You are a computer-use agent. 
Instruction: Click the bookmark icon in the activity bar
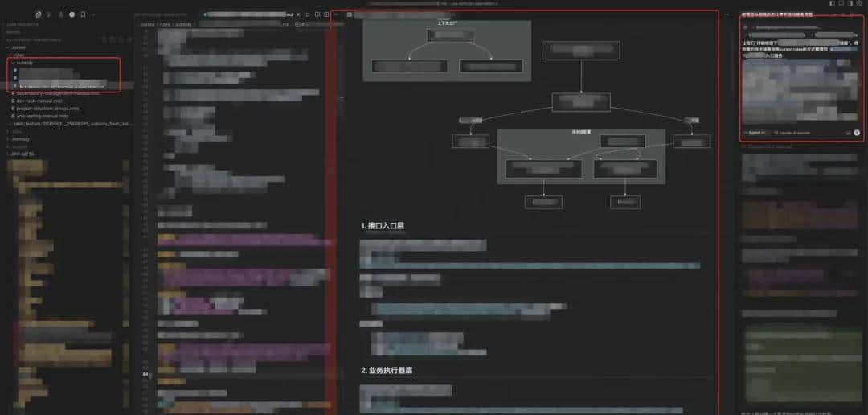point(83,14)
